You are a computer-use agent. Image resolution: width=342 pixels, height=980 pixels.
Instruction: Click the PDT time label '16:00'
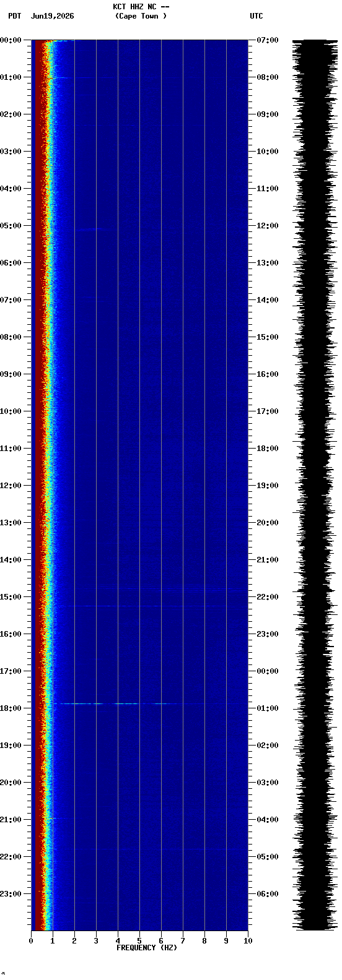pos(11,634)
